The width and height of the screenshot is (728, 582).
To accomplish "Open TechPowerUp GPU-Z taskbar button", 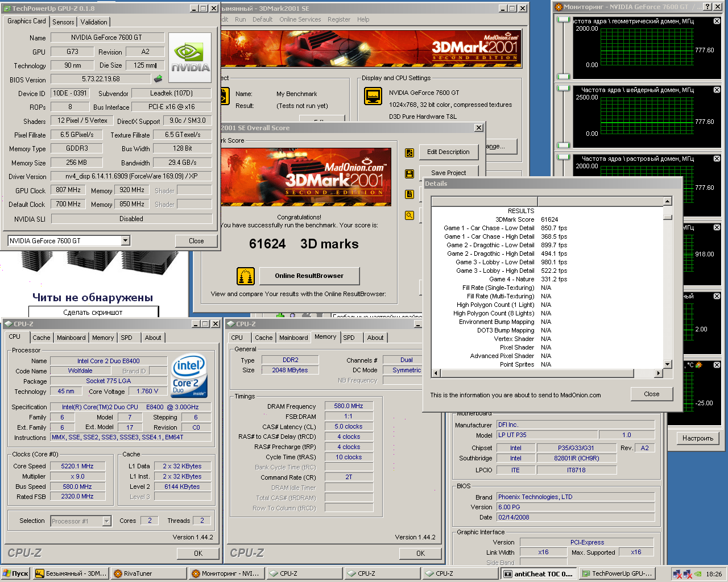I will point(617,573).
